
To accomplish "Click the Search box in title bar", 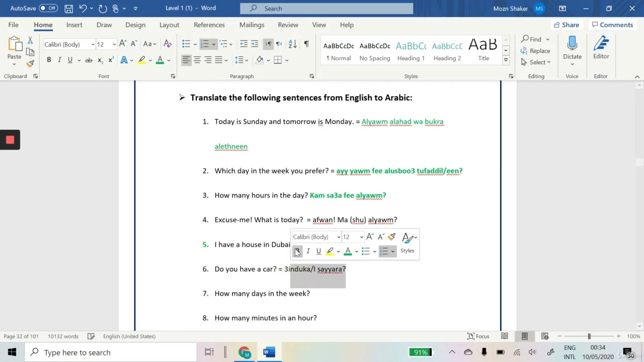I will point(326,9).
